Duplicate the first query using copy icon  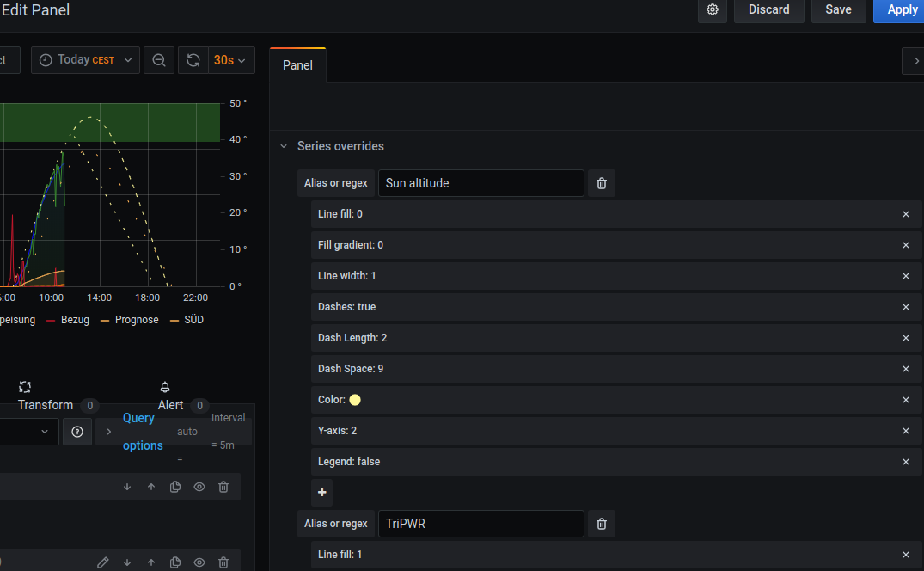[x=175, y=487]
